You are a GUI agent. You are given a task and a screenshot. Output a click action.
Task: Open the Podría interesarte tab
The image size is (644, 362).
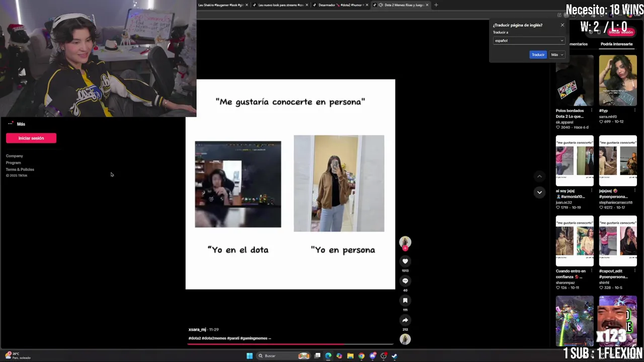616,44
